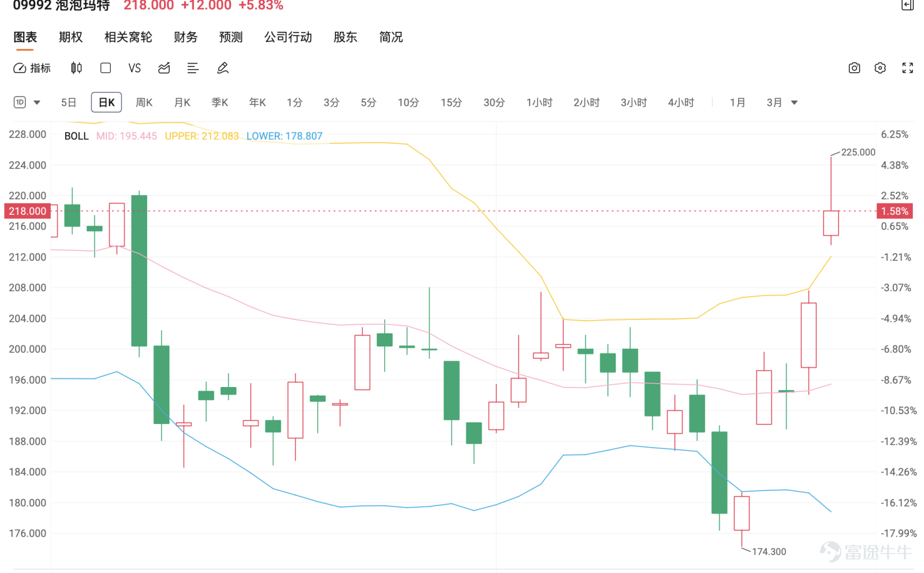Enter fullscreen chart mode
This screenshot has height=573, width=924.
(x=908, y=68)
